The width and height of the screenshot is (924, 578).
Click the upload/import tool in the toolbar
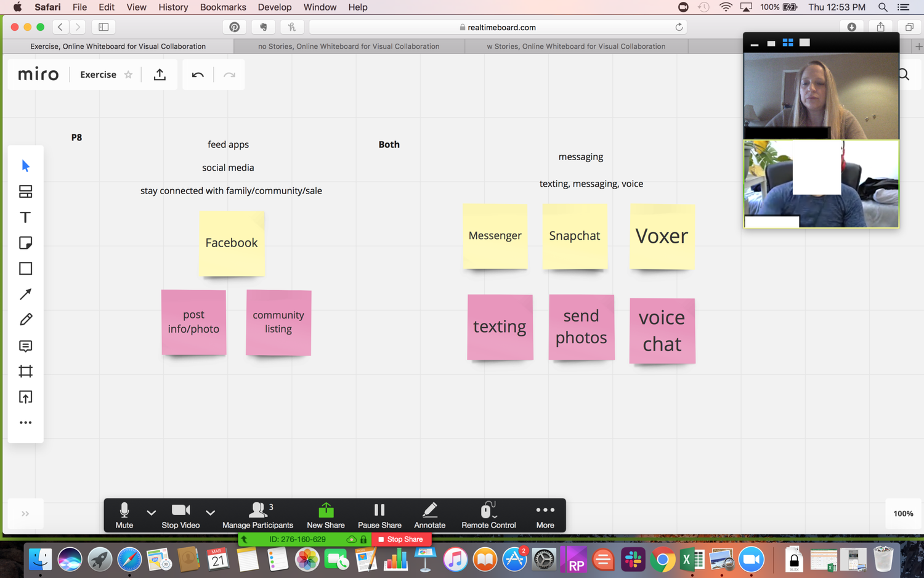tap(25, 396)
